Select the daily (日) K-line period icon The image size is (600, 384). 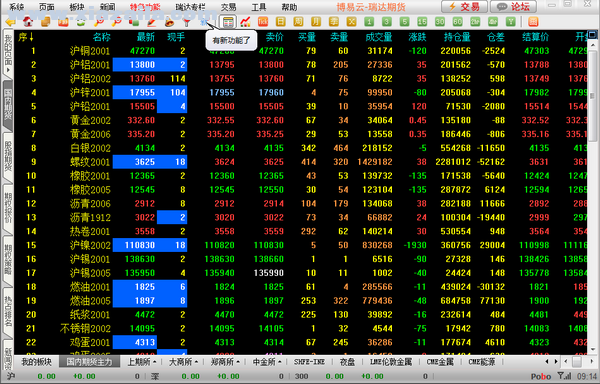pyautogui.click(x=280, y=22)
